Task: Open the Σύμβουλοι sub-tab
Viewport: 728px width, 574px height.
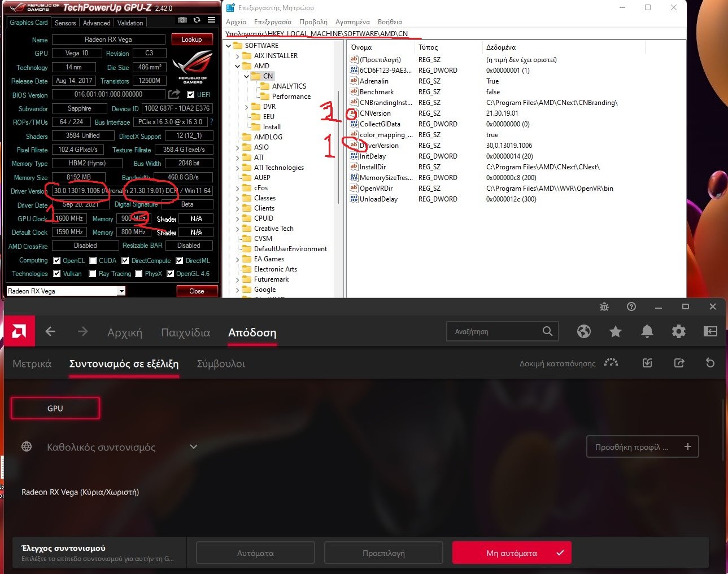Action: click(221, 364)
